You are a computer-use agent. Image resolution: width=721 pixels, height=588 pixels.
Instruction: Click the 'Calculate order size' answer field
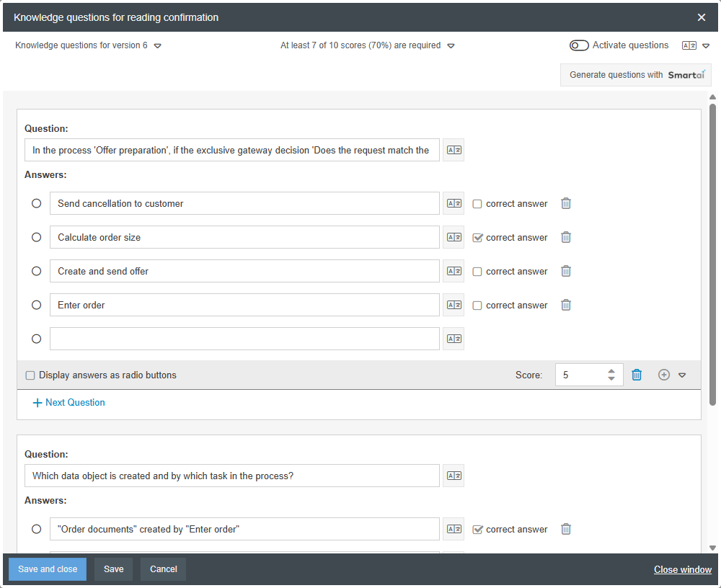[x=244, y=237]
